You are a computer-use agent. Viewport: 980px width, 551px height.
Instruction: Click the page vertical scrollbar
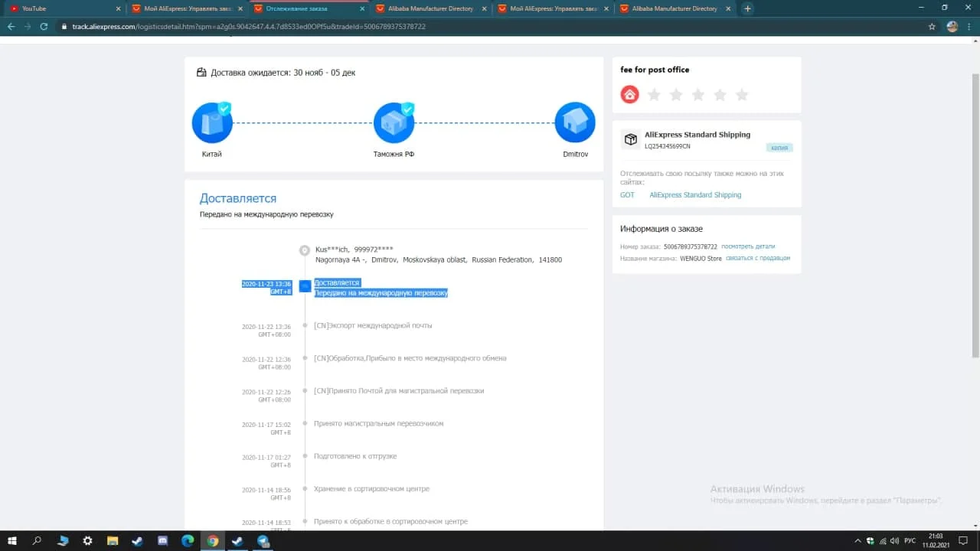click(x=975, y=214)
